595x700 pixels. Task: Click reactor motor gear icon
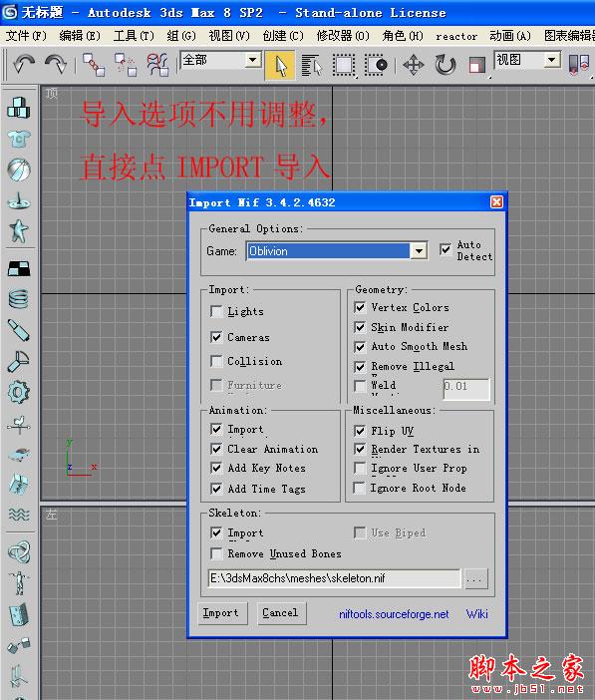point(19,392)
